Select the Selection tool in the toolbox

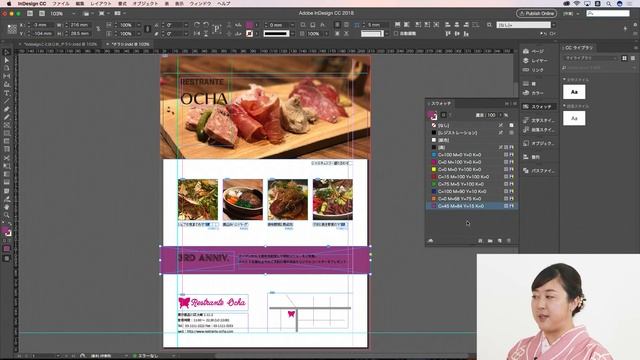coord(7,52)
